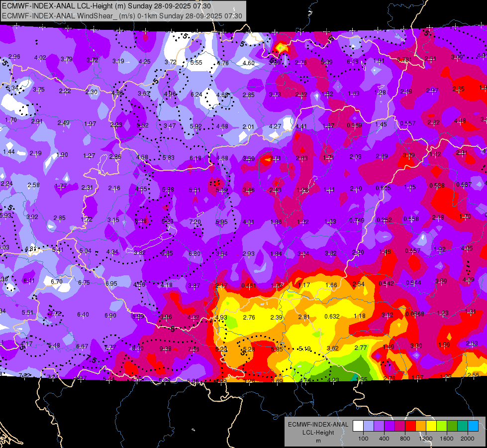The width and height of the screenshot is (487, 448).
Task: Pick the yellow swatch in LCL-Height legend
Action: pos(431,426)
